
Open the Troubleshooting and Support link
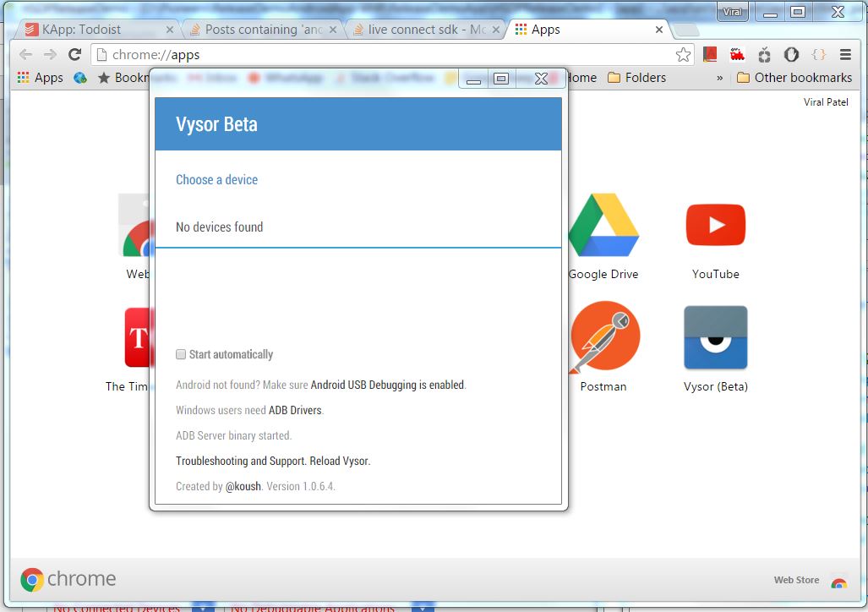click(x=240, y=461)
